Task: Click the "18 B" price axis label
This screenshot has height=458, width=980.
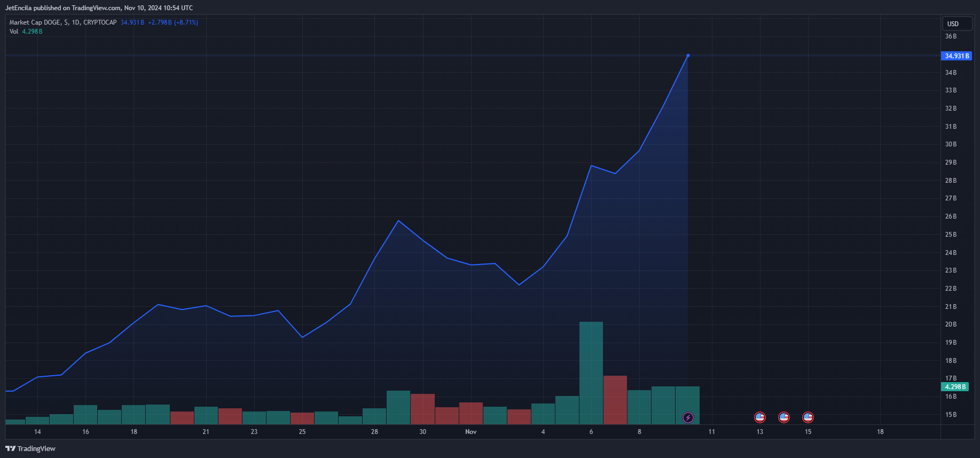Action: 951,361
